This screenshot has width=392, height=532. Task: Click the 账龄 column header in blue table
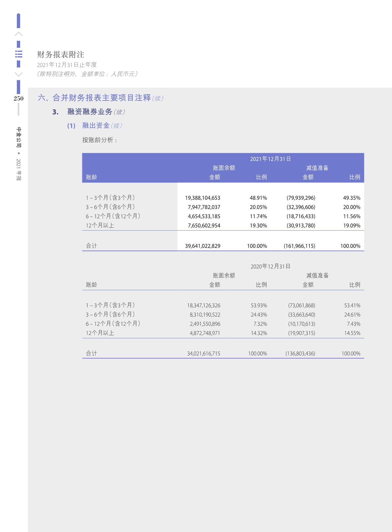pos(92,177)
